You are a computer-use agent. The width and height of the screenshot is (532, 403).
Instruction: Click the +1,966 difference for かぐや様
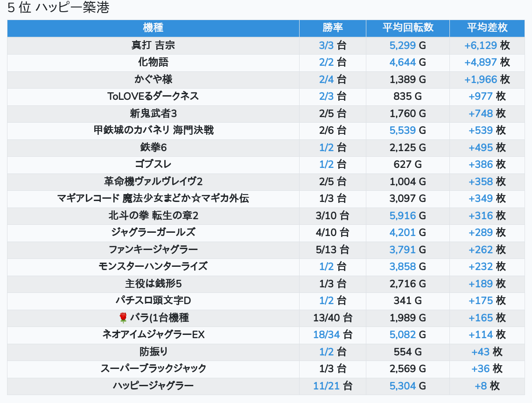tap(481, 79)
